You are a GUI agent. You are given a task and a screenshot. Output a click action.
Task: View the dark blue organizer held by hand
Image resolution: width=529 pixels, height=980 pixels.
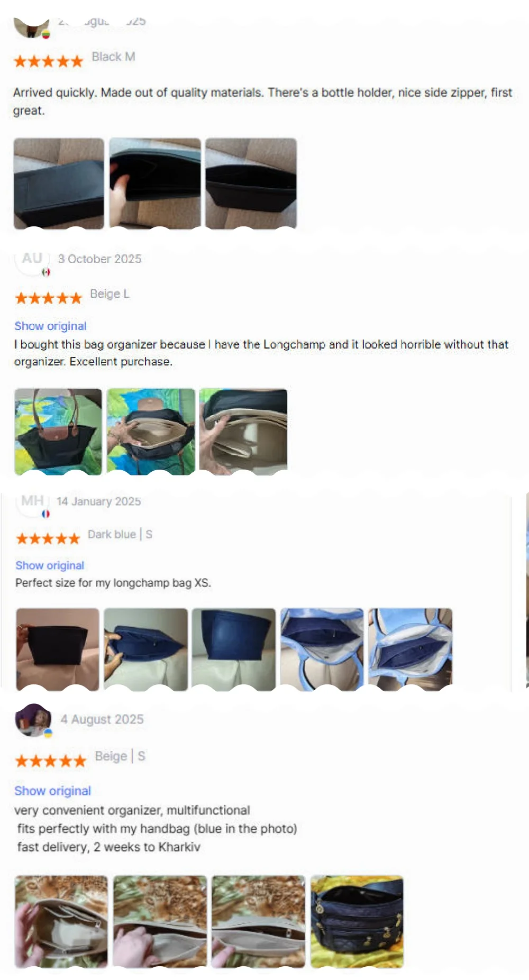[x=145, y=649]
